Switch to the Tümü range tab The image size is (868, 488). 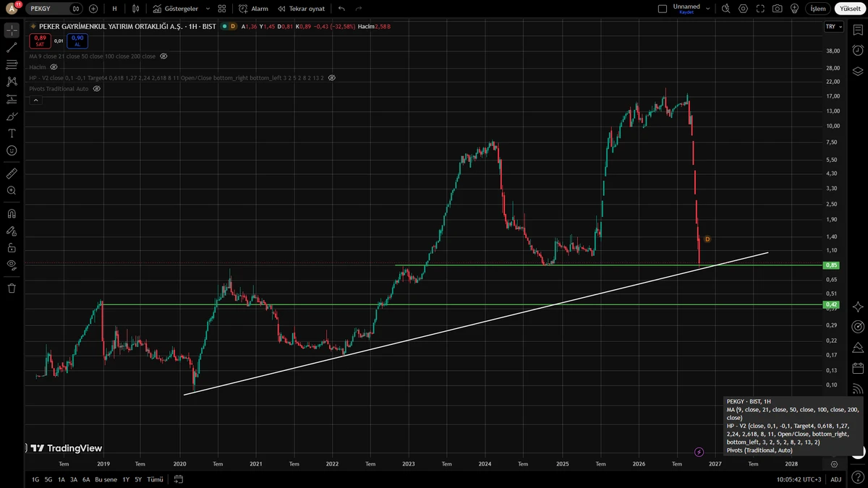pyautogui.click(x=155, y=479)
